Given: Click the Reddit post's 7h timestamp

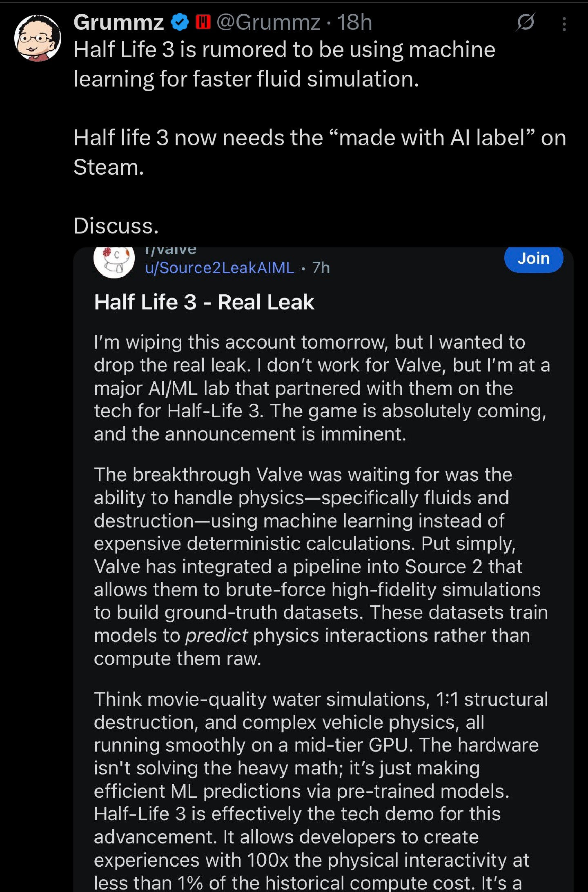Looking at the screenshot, I should click(x=321, y=268).
